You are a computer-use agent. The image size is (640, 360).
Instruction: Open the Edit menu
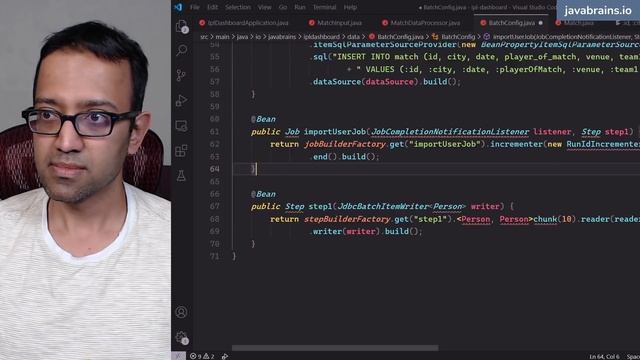click(x=212, y=7)
